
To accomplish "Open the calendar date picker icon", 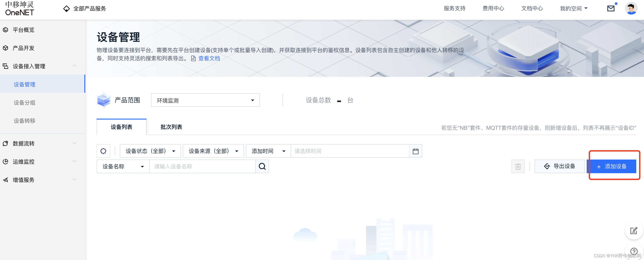I will click(415, 151).
